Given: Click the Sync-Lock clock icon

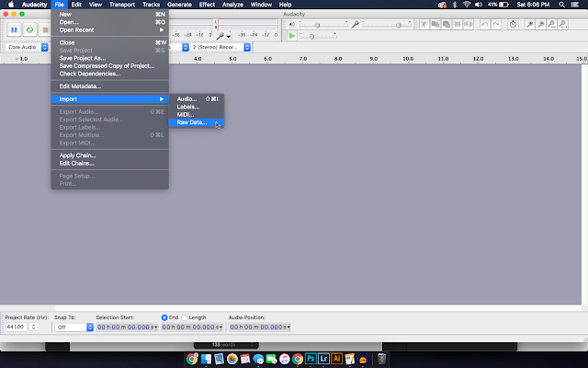Looking at the screenshot, I should pos(513,25).
